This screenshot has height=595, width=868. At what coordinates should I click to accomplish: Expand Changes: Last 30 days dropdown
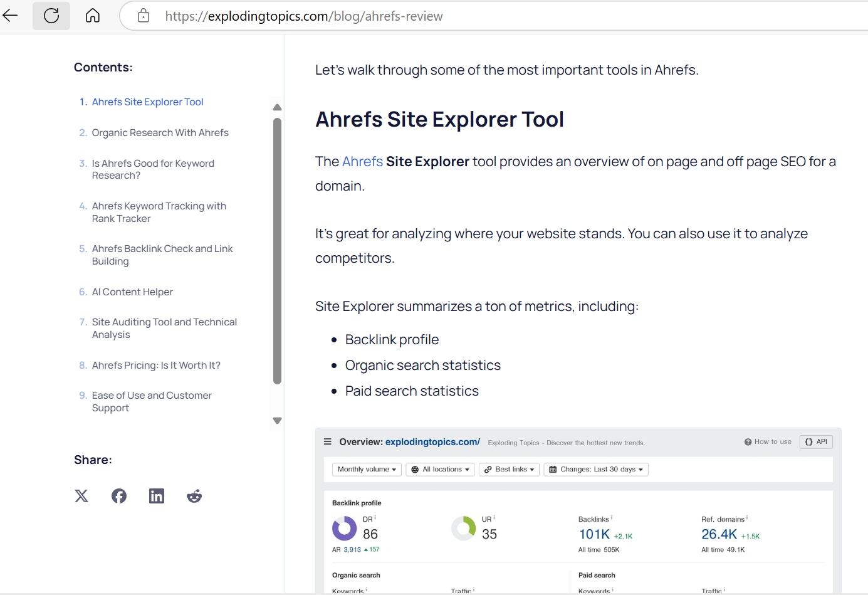pos(596,469)
